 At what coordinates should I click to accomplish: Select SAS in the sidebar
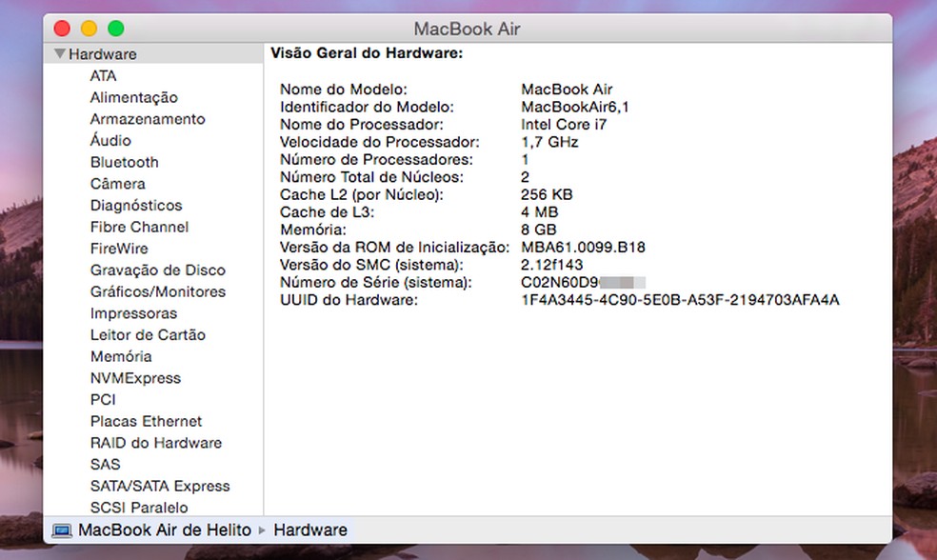click(x=105, y=465)
